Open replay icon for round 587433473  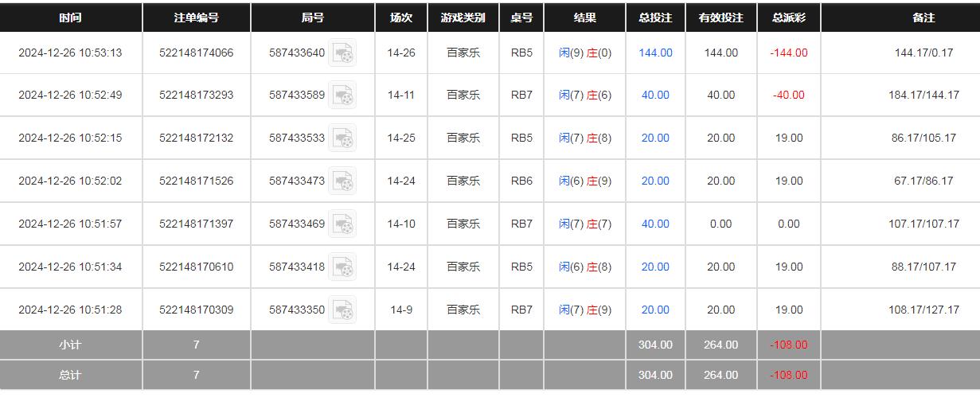coord(342,181)
